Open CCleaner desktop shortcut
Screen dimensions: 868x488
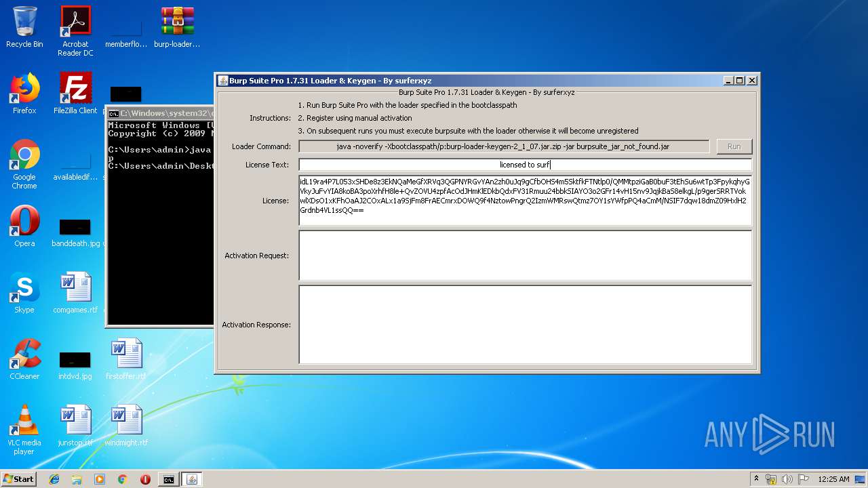point(24,359)
